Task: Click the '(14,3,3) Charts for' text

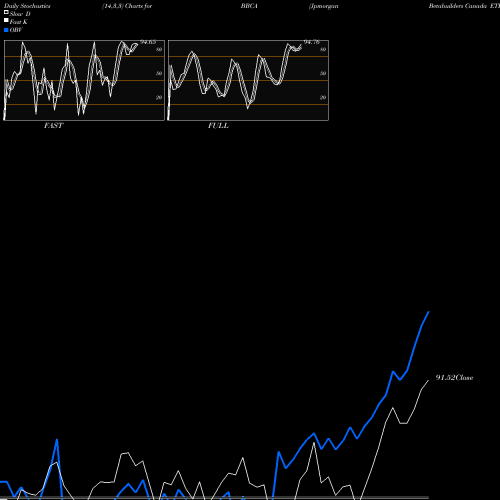Action: tap(127, 6)
